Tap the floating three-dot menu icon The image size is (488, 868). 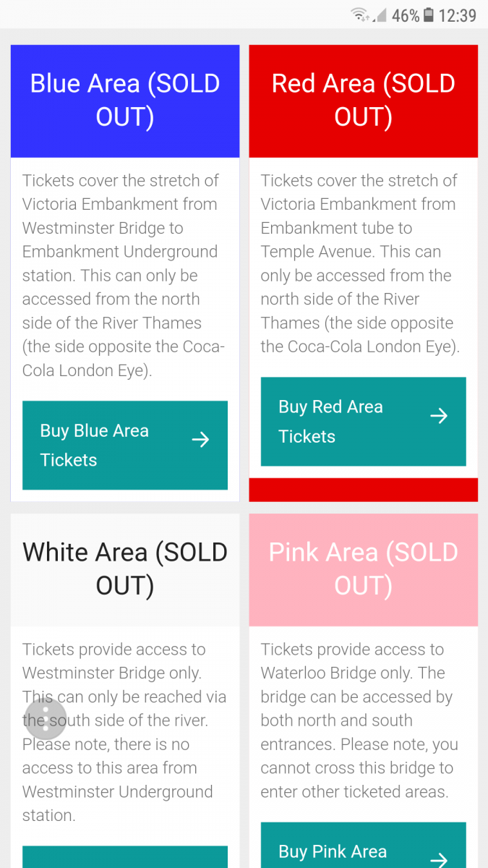46,718
